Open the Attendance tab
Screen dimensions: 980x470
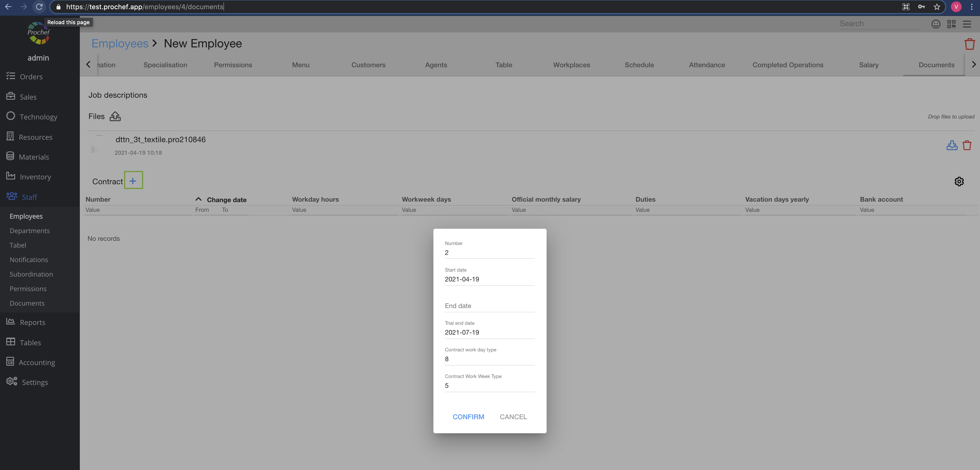(x=706, y=65)
